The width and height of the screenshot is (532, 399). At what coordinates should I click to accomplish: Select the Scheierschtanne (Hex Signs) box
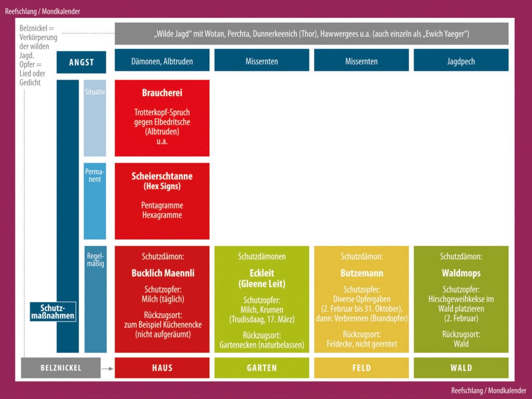coord(162,201)
